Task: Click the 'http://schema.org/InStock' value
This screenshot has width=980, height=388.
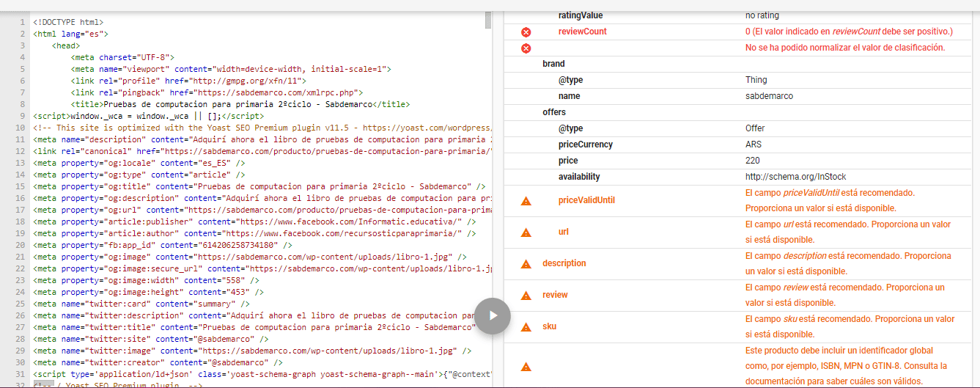Action: coord(795,177)
